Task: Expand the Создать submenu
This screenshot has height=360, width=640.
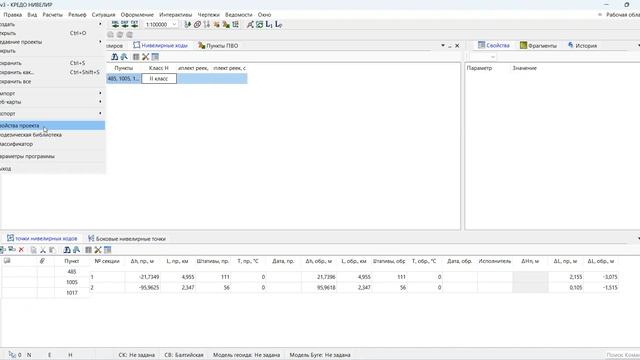Action: click(x=52, y=24)
